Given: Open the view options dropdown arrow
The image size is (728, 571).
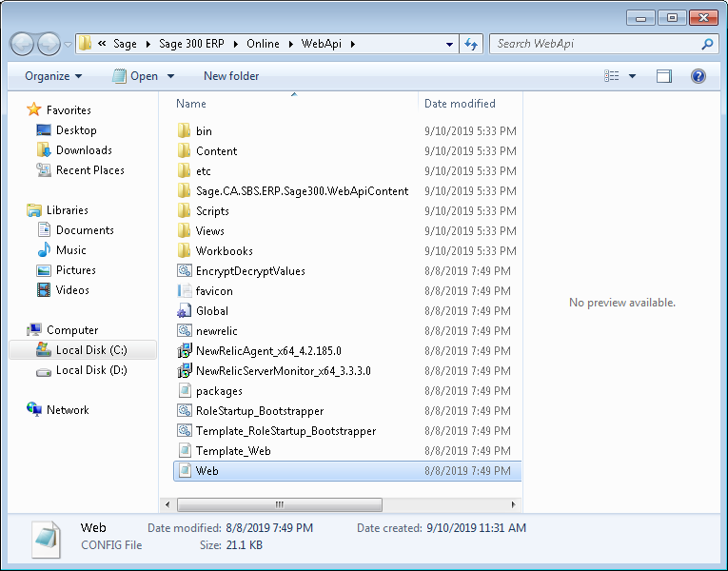Looking at the screenshot, I should point(632,76).
